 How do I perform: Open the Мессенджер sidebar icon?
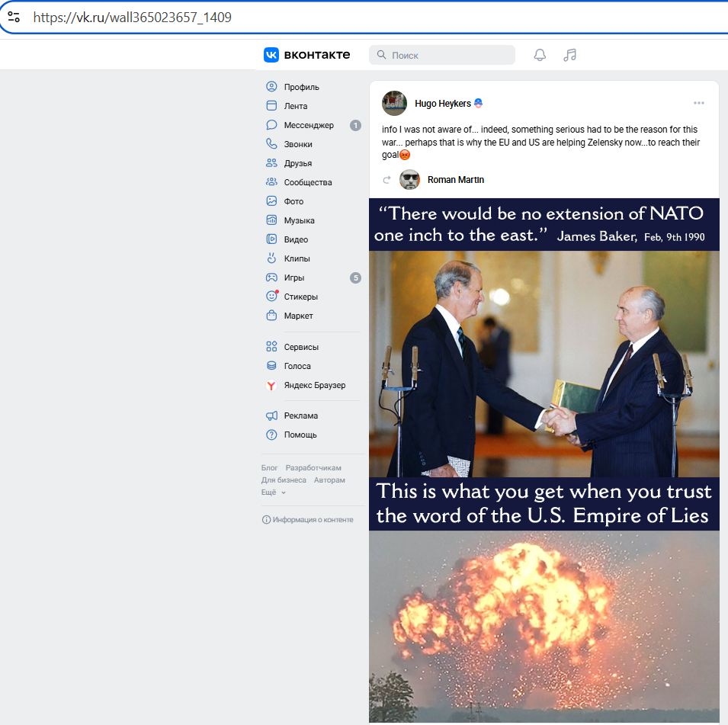pyautogui.click(x=271, y=125)
